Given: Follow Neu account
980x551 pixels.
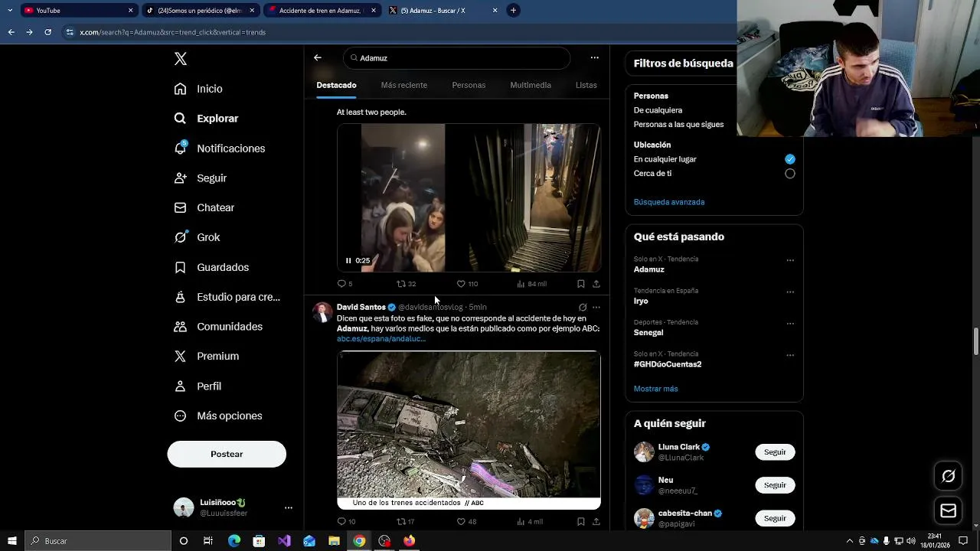Looking at the screenshot, I should [775, 485].
